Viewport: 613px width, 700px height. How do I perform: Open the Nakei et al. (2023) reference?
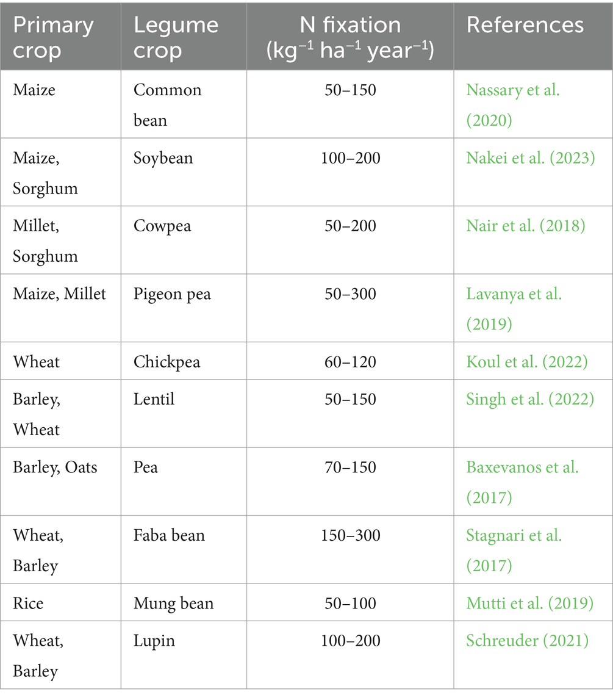click(x=530, y=158)
